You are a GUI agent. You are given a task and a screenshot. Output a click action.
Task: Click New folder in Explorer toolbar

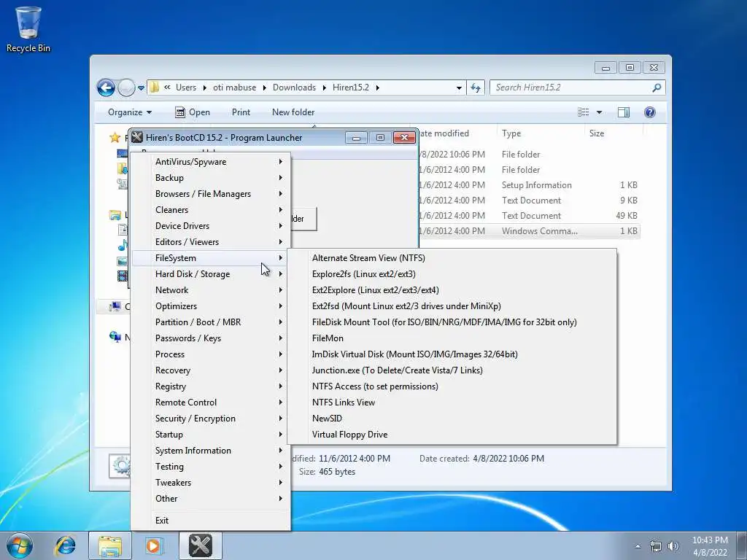(x=293, y=112)
